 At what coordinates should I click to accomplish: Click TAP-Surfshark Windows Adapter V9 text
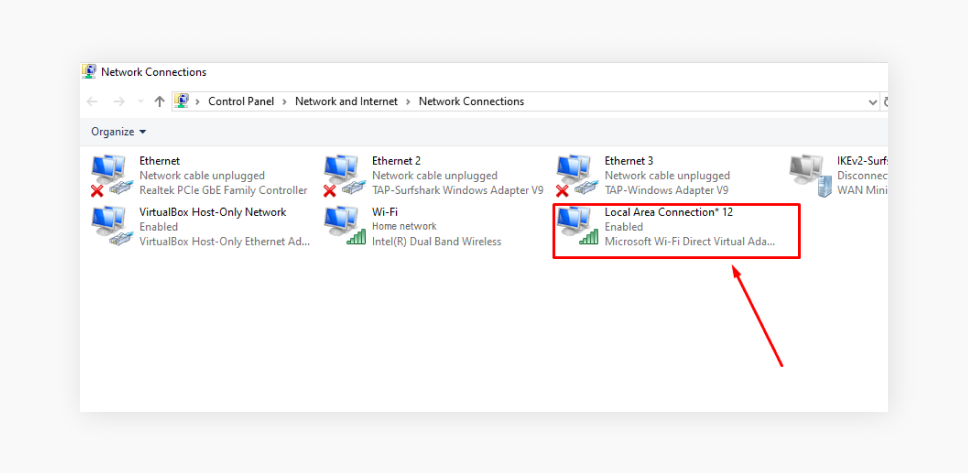458,190
